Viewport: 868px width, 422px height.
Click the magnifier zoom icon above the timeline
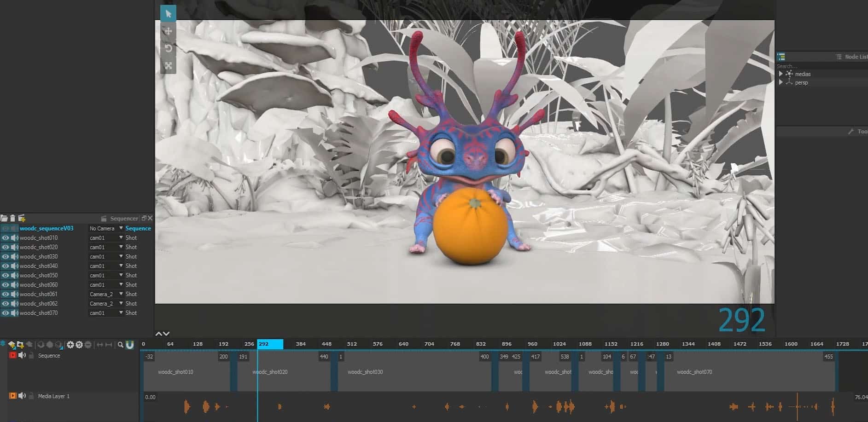[x=121, y=344]
